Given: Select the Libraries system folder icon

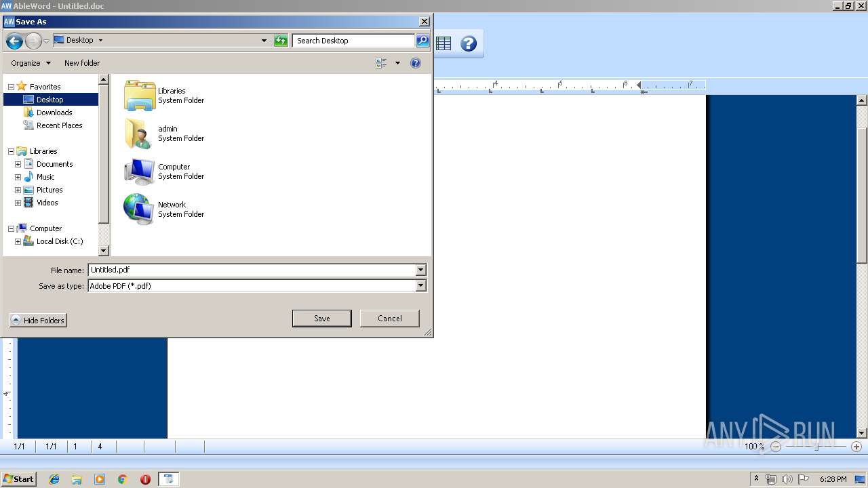Looking at the screenshot, I should (140, 96).
